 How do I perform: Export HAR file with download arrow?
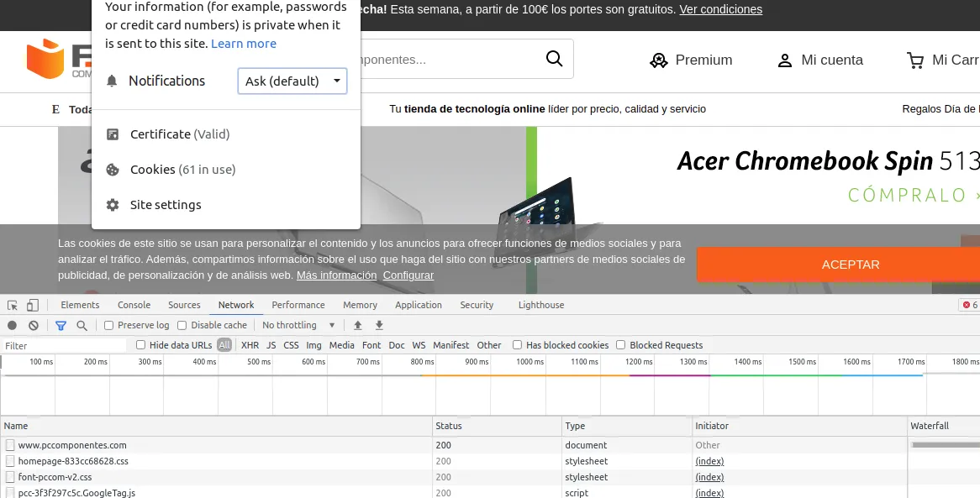pos(379,326)
